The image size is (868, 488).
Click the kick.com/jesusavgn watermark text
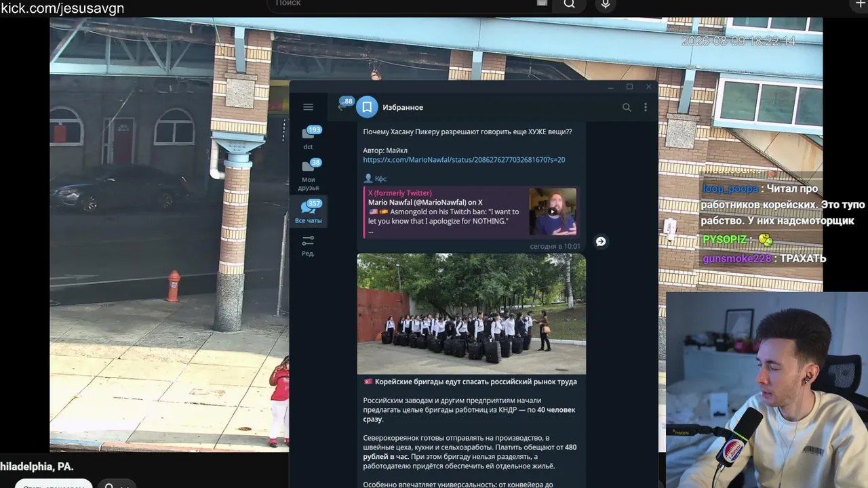click(62, 9)
